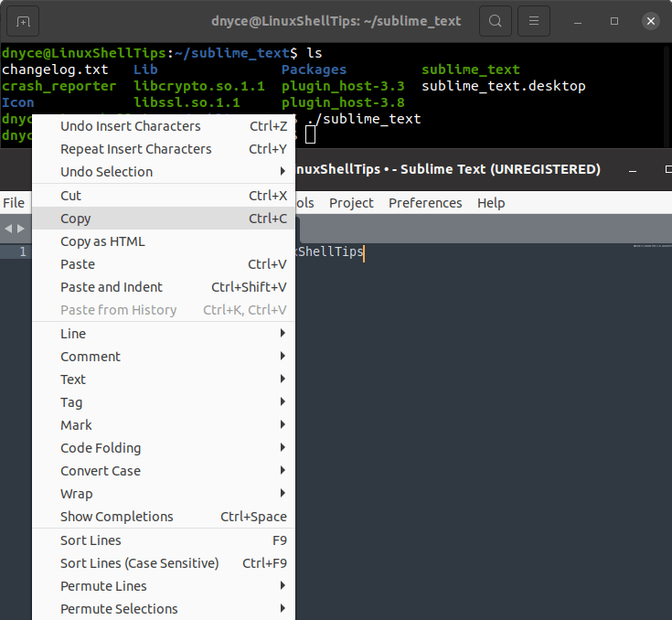672x620 pixels.
Task: Expand the Convert Case submenu
Action: click(164, 471)
